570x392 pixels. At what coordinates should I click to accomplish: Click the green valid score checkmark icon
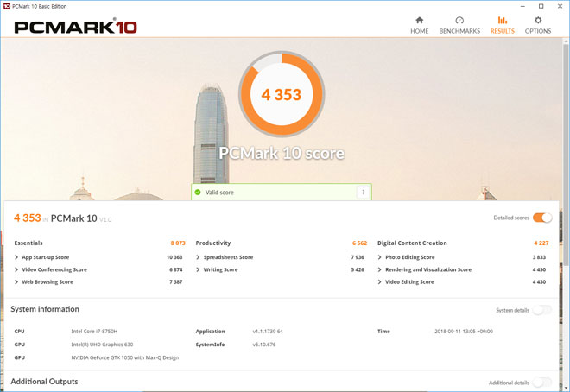click(198, 192)
